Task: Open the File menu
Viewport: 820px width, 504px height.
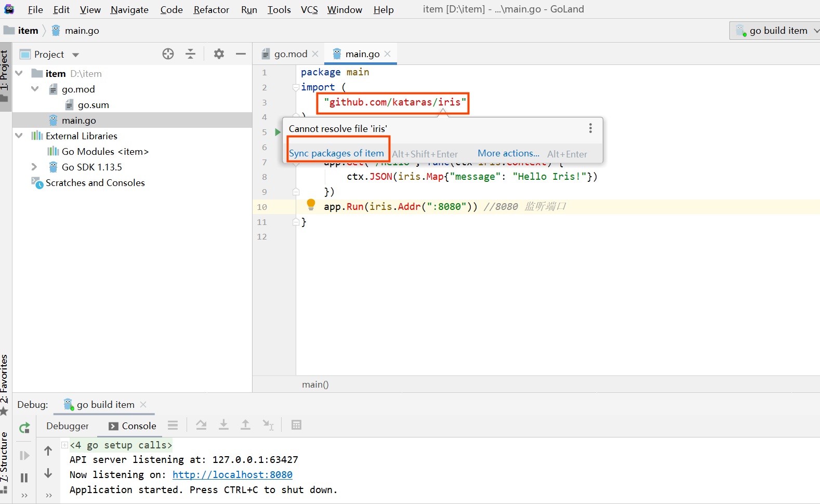Action: (35, 9)
